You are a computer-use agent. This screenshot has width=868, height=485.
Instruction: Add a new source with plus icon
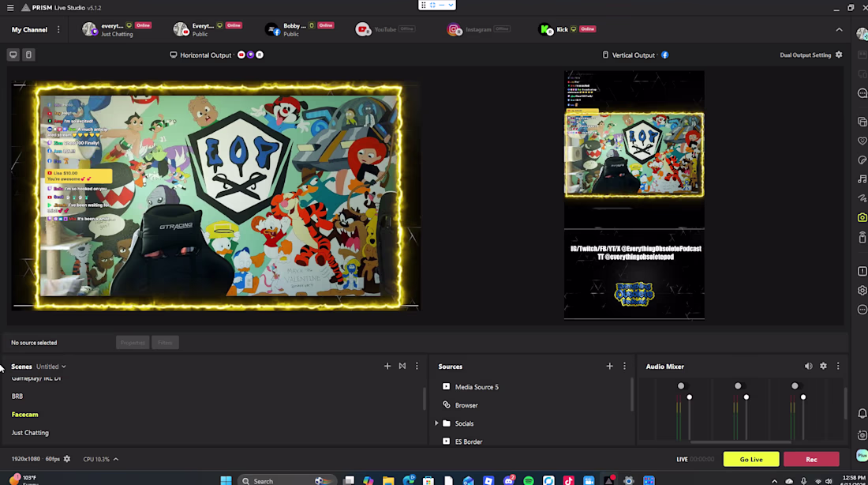[609, 367]
